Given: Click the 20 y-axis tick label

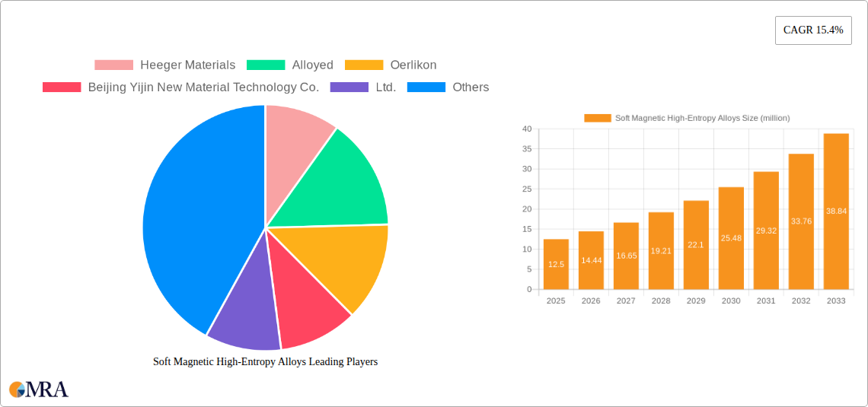Looking at the screenshot, I should point(527,209).
